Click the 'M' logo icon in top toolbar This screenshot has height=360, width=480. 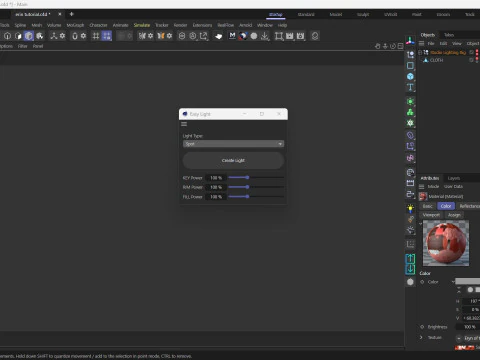tap(232, 36)
